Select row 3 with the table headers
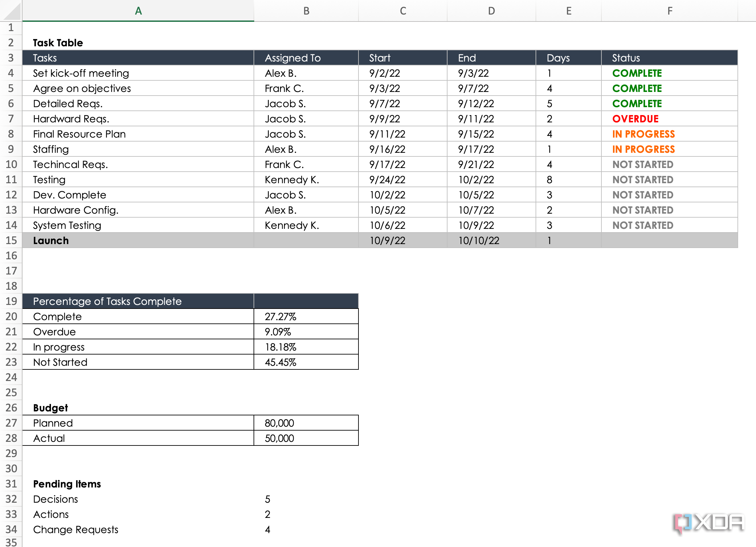The height and width of the screenshot is (547, 756). tap(11, 57)
